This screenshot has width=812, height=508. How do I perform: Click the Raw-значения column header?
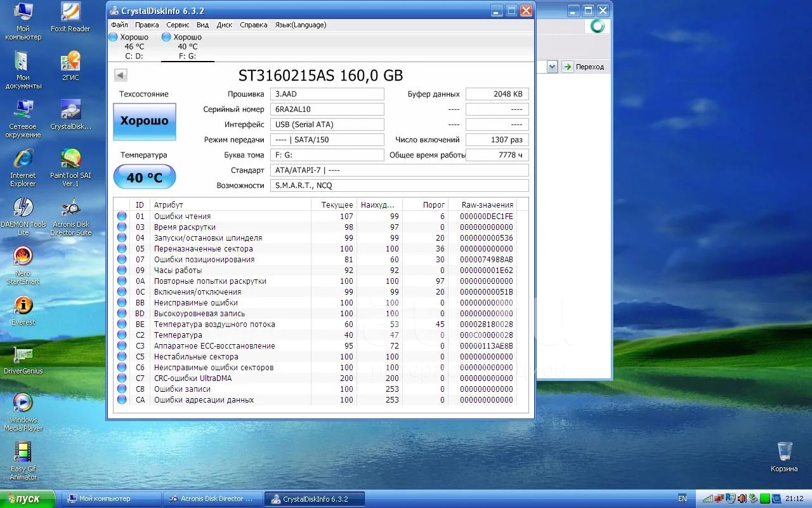(482, 204)
